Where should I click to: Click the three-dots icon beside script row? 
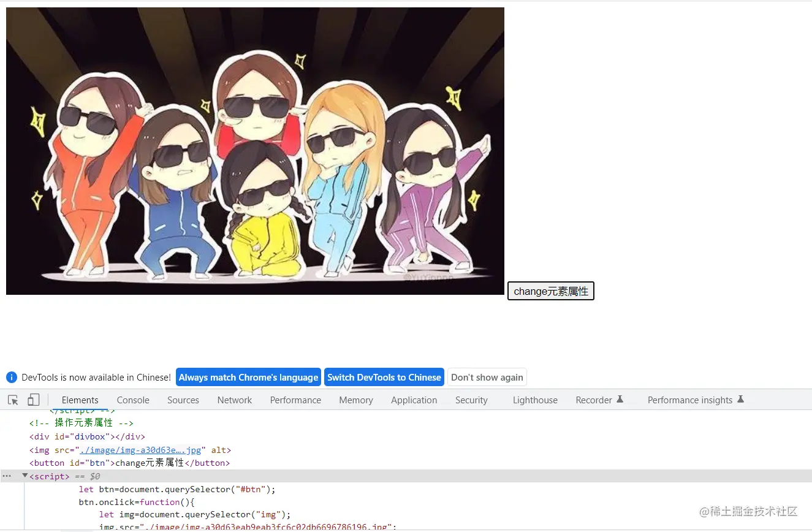tap(7, 476)
